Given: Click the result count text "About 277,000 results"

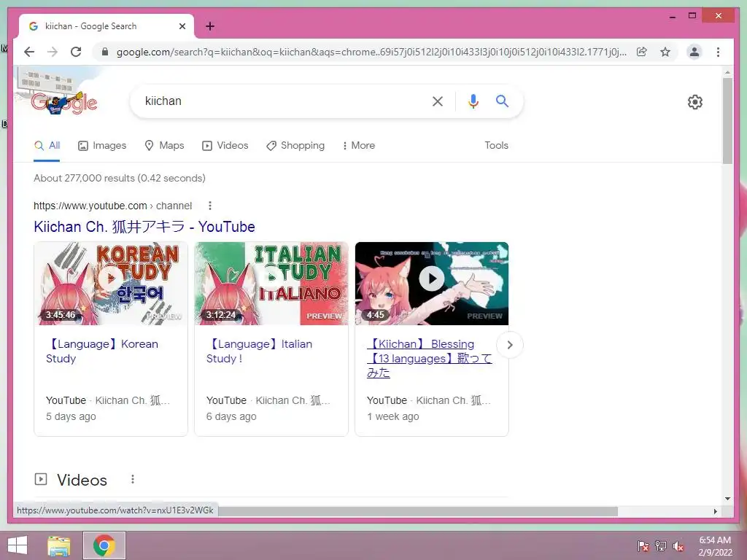Looking at the screenshot, I should 85,178.
